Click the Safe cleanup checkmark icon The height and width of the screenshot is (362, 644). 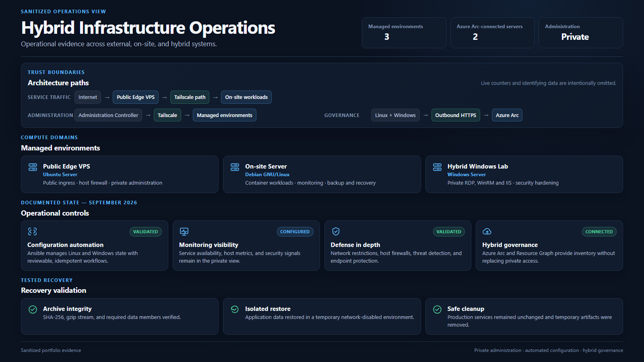(437, 309)
